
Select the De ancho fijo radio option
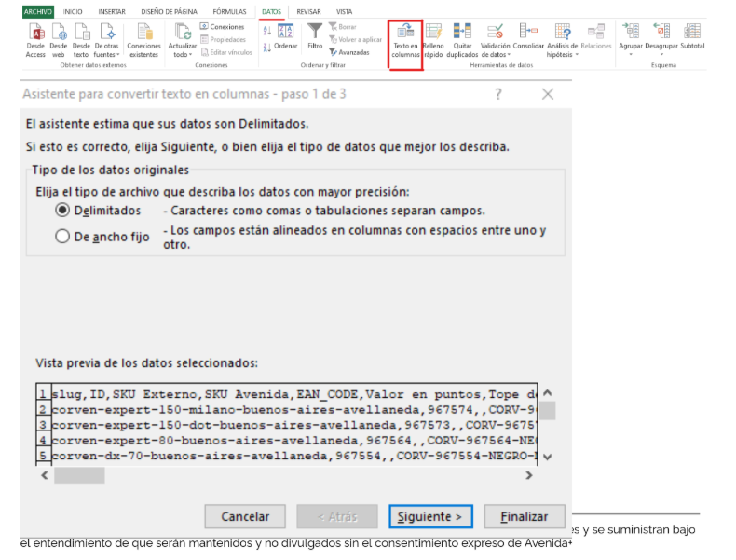[63, 237]
